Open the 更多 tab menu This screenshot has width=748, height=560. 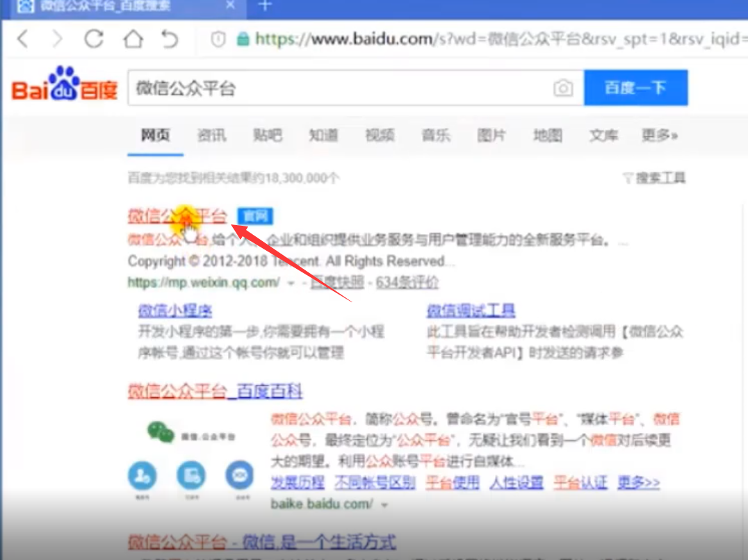click(659, 135)
